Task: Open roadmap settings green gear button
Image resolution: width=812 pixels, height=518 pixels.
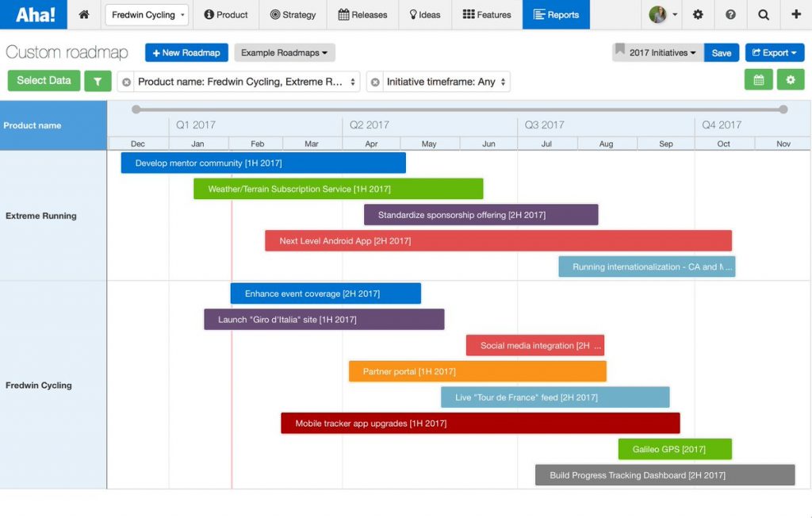Action: (x=790, y=80)
